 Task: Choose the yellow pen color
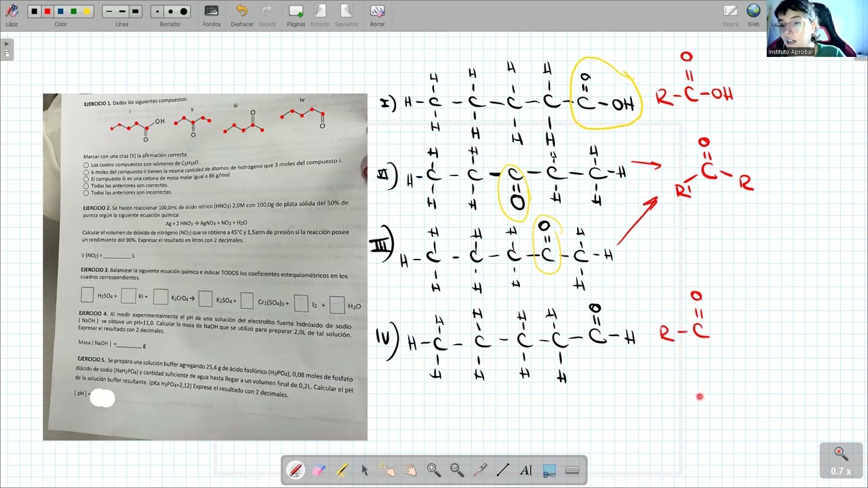[86, 12]
